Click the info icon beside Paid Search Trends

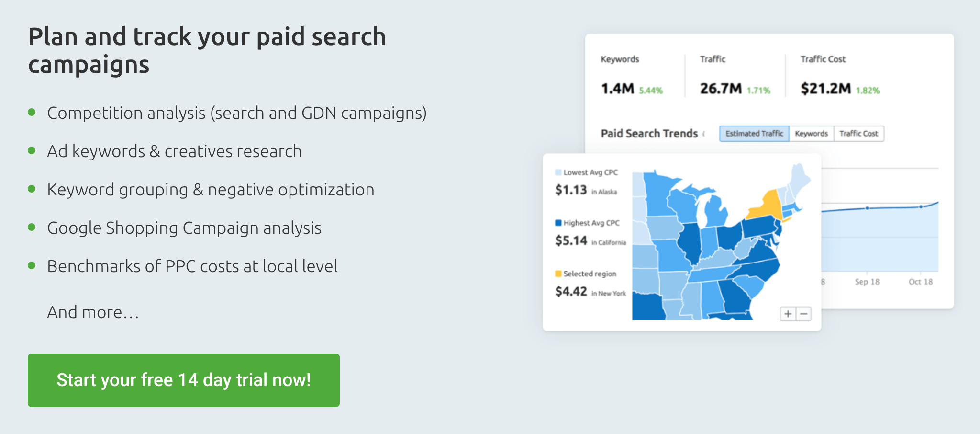tap(704, 134)
